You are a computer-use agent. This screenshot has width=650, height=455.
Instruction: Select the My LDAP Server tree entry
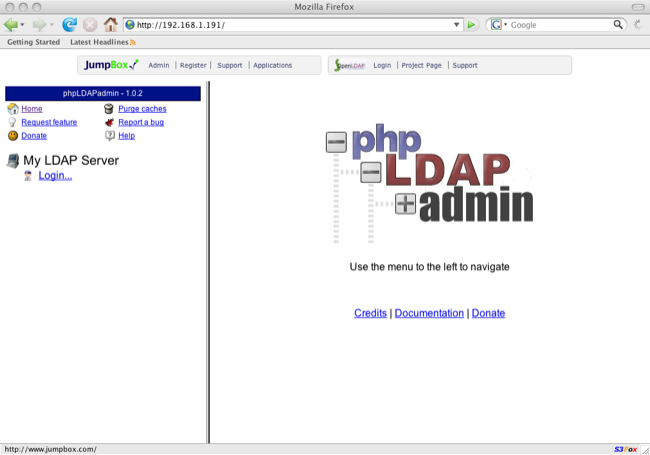[71, 160]
